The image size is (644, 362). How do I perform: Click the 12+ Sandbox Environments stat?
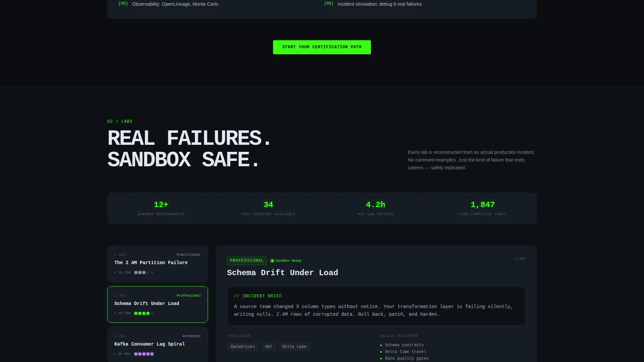tap(161, 208)
